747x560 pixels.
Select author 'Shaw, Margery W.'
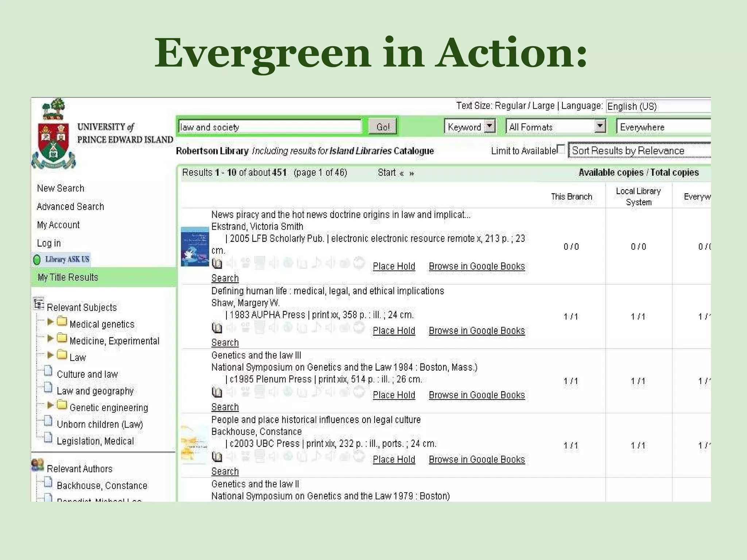[245, 303]
